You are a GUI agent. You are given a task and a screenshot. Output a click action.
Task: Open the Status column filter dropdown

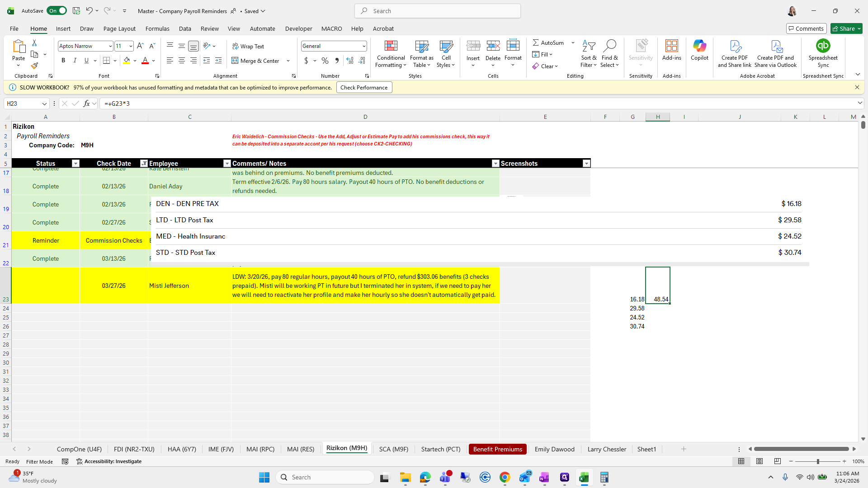tap(75, 164)
